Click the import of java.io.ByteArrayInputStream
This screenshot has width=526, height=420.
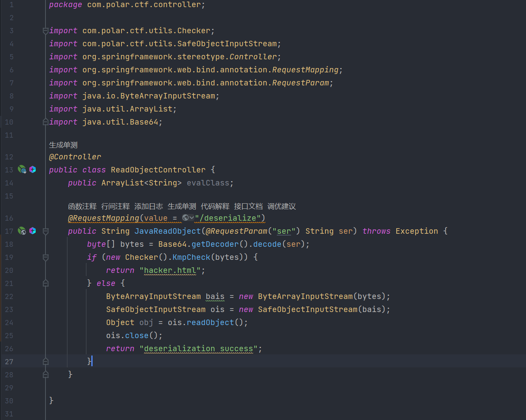(x=134, y=96)
